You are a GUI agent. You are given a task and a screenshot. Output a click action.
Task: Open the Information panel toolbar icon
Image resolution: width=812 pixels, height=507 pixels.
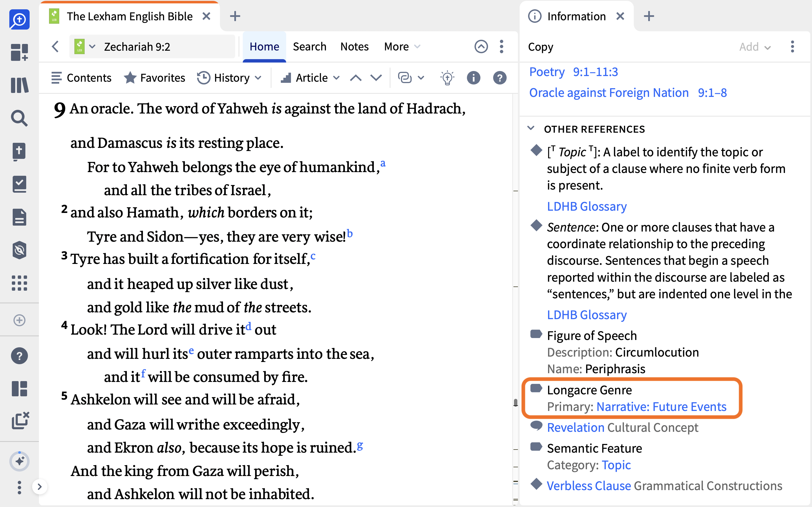[473, 78]
